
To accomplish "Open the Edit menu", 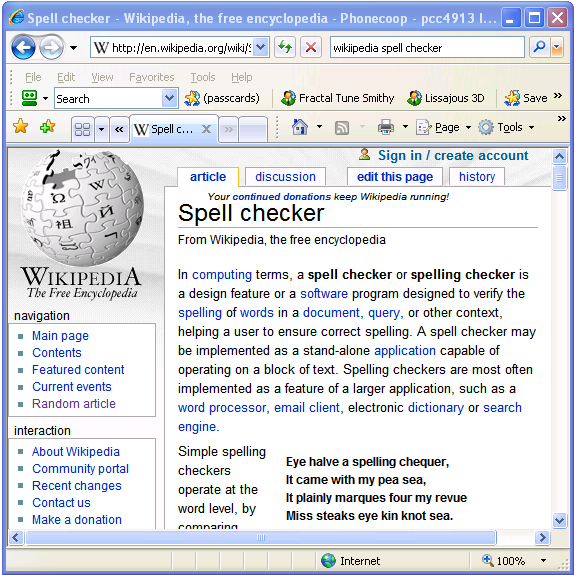I will click(x=66, y=77).
